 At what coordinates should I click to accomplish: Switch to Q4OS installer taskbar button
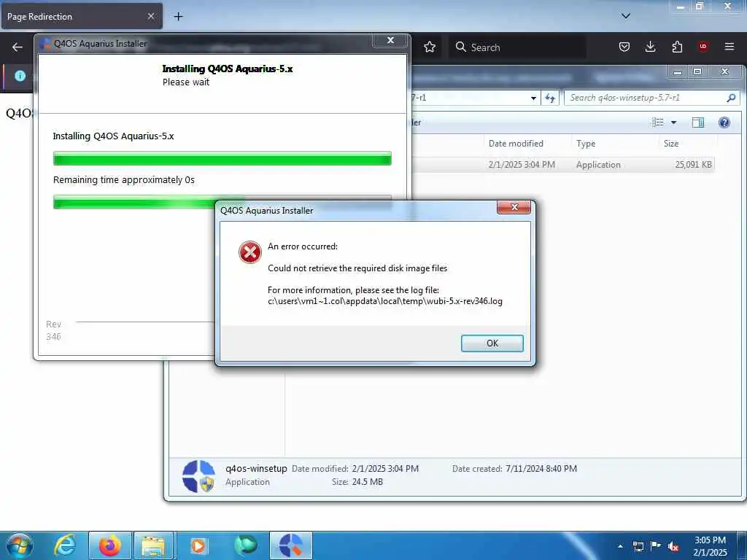(x=291, y=545)
